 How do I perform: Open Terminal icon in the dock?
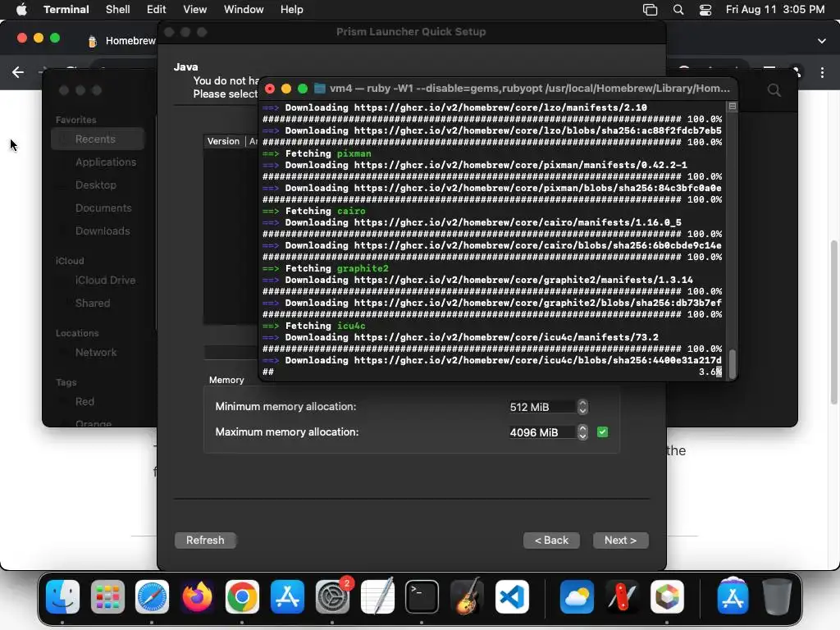[x=422, y=596]
